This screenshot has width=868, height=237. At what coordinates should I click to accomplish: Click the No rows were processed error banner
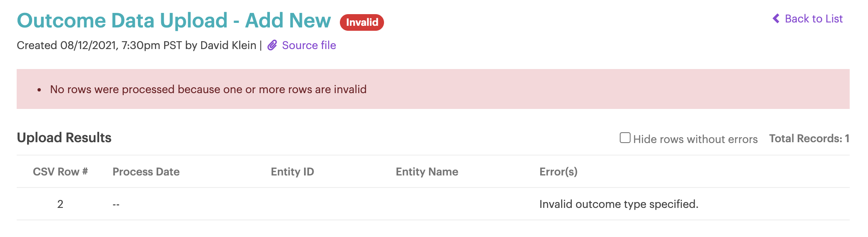208,89
